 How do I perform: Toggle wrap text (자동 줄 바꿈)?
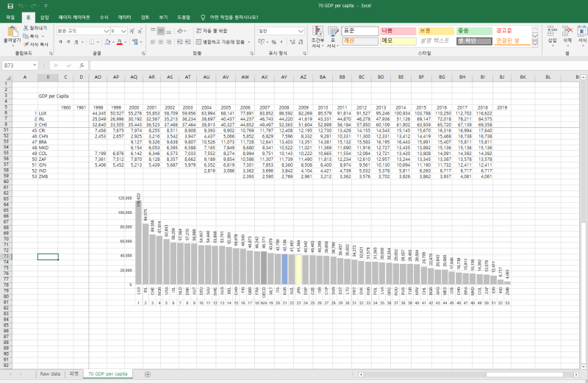(212, 31)
